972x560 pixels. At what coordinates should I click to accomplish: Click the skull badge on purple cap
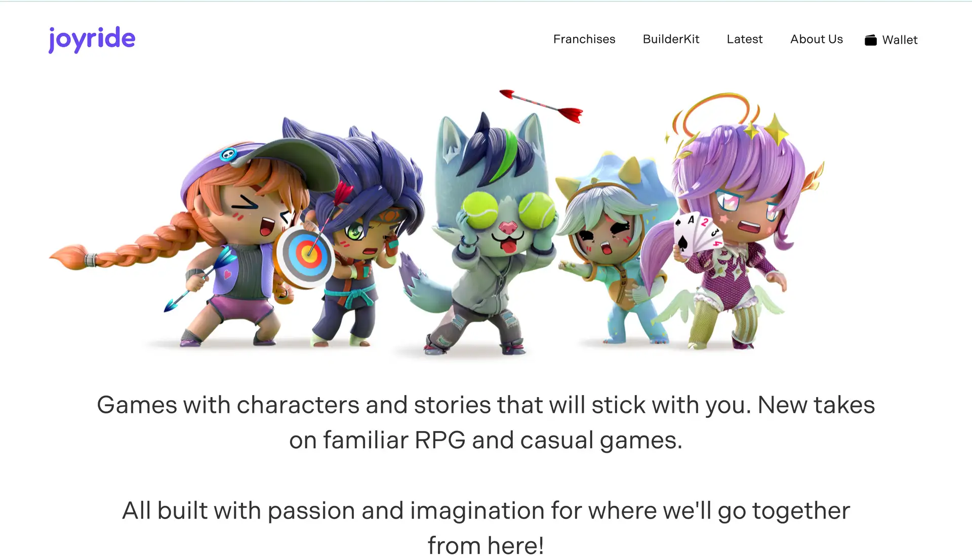pyautogui.click(x=228, y=154)
